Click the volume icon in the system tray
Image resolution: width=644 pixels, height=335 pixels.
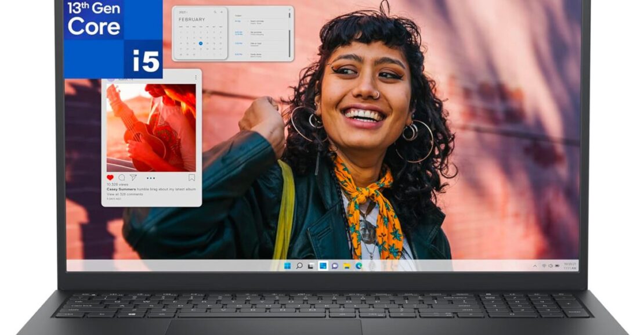(x=551, y=266)
